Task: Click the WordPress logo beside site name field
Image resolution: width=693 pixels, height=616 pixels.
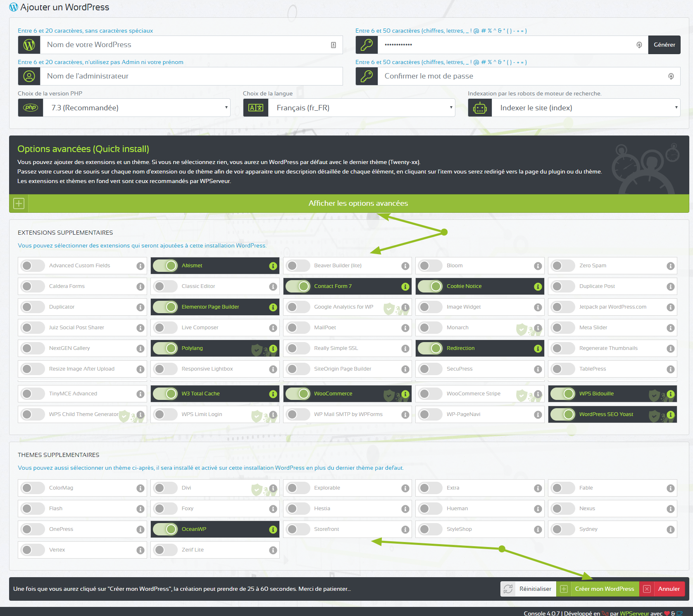Action: 29,45
